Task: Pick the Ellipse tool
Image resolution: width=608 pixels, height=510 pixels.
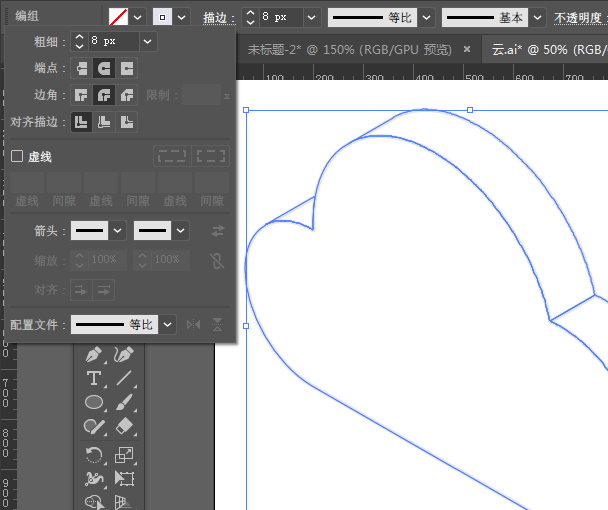Action: tap(94, 402)
